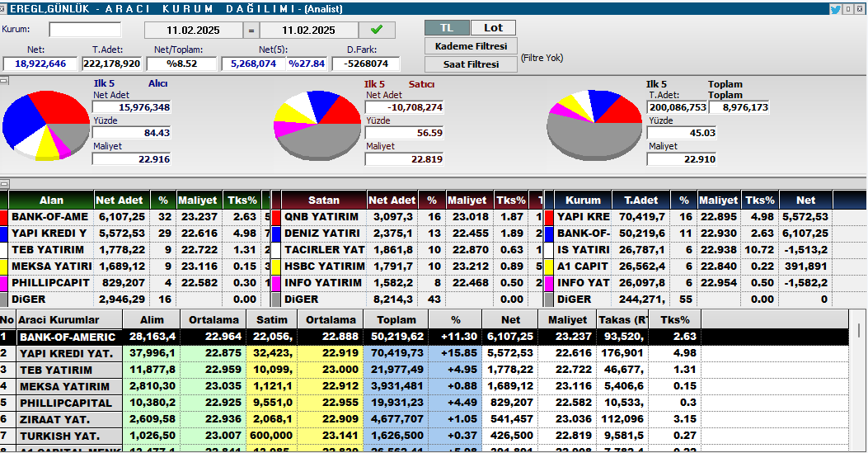Sort bottom table by Araci Kurumlar header
Image resolution: width=868 pixels, height=453 pixels.
69,319
